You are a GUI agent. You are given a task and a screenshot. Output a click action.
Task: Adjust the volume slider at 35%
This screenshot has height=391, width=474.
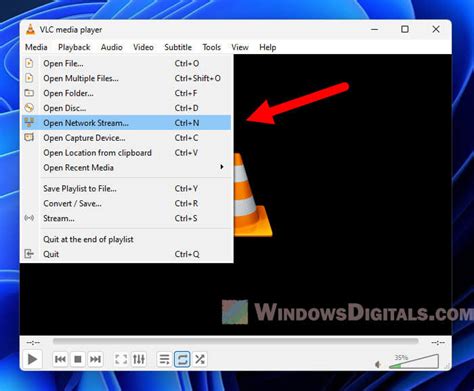pos(414,362)
